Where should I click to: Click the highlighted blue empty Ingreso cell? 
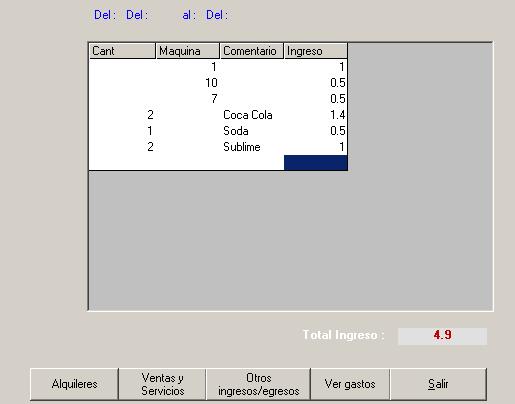(316, 163)
